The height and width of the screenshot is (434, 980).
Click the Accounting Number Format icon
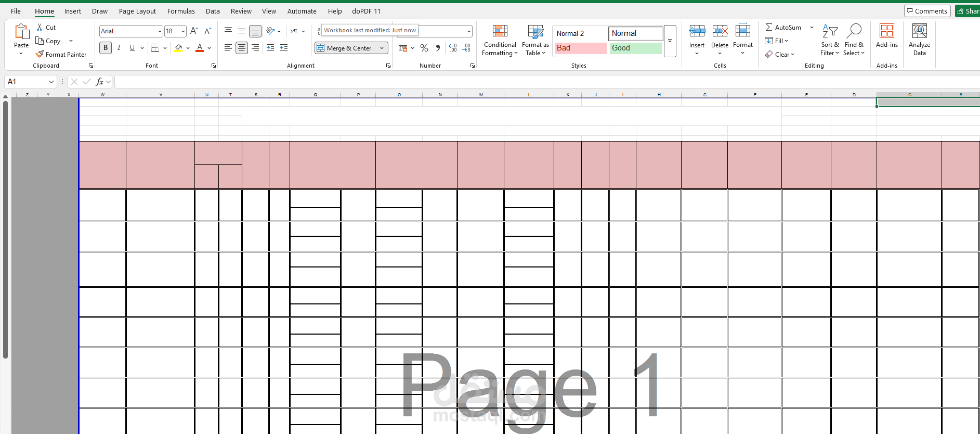click(403, 48)
